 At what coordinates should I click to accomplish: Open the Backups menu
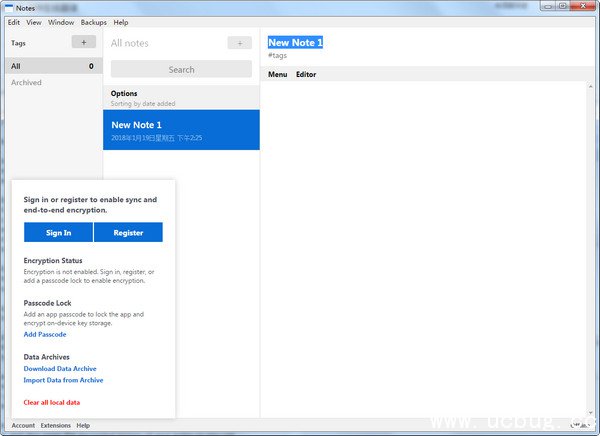[x=93, y=23]
